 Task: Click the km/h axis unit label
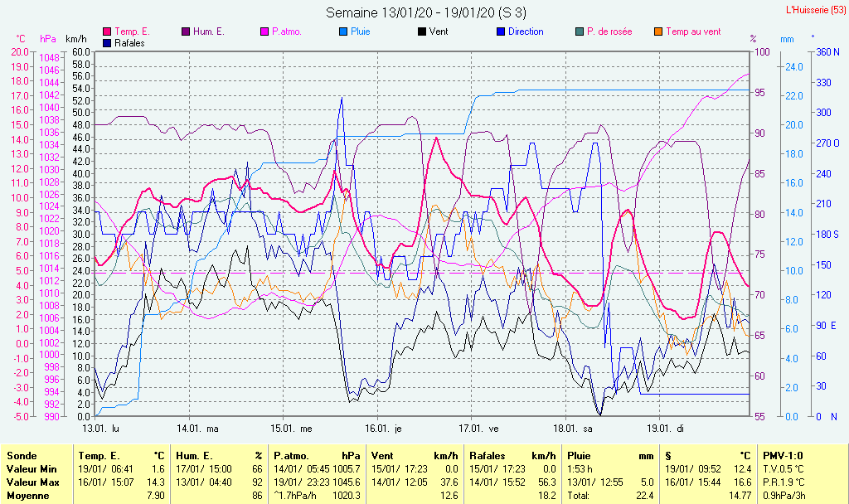(x=75, y=39)
